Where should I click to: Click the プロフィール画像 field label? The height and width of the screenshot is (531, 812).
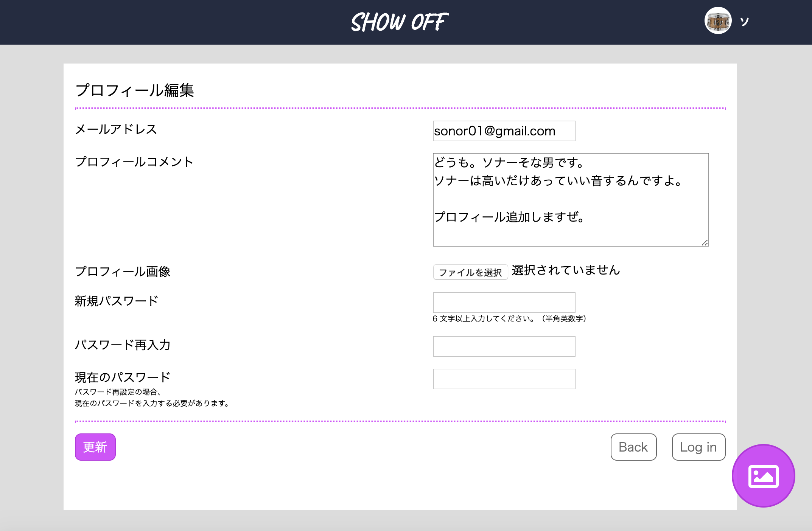[122, 271]
